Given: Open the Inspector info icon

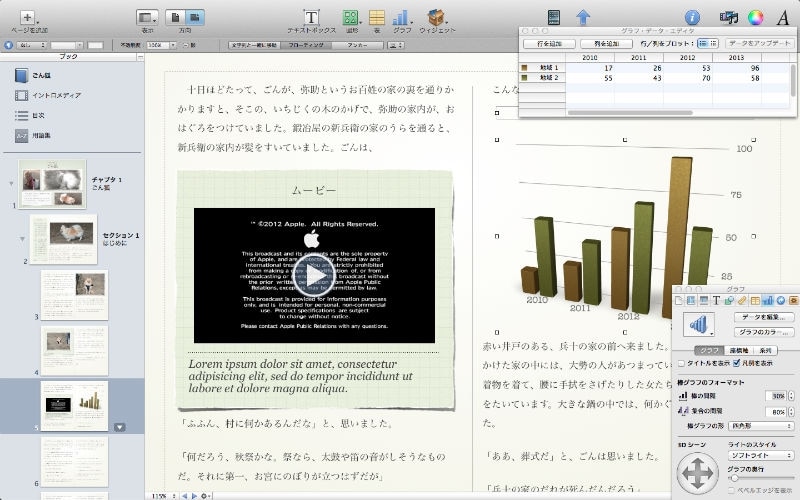Looking at the screenshot, I should pyautogui.click(x=692, y=17).
